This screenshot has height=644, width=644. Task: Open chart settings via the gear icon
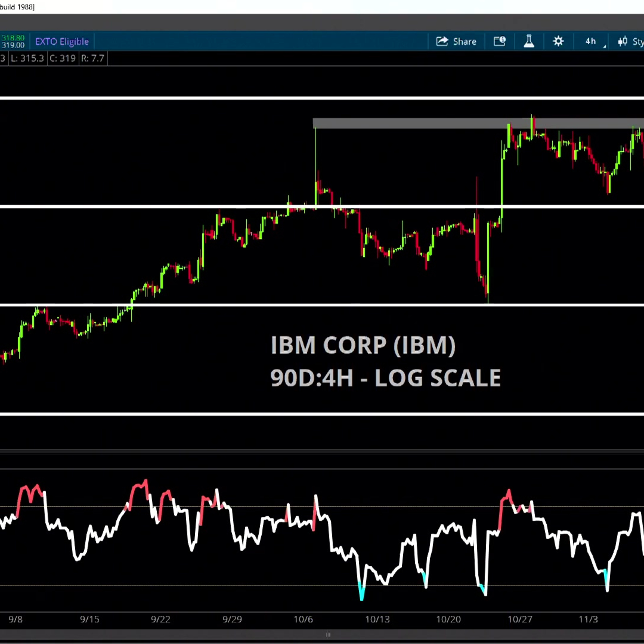pyautogui.click(x=558, y=41)
